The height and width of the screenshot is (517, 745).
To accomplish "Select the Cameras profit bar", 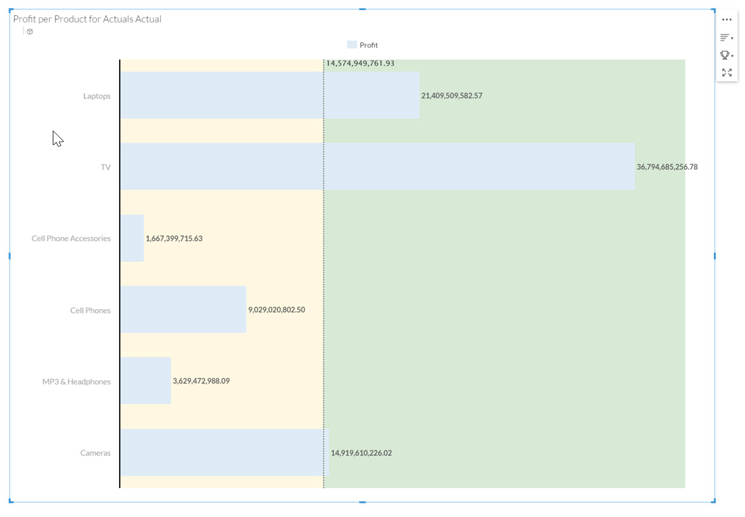I will (225, 452).
